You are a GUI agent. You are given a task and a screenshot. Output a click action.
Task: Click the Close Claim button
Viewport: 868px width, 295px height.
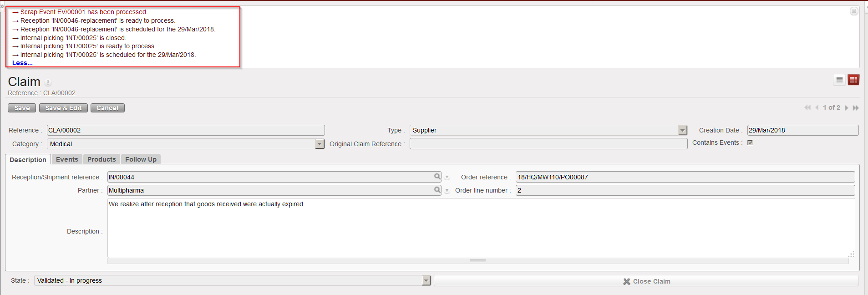click(x=646, y=281)
